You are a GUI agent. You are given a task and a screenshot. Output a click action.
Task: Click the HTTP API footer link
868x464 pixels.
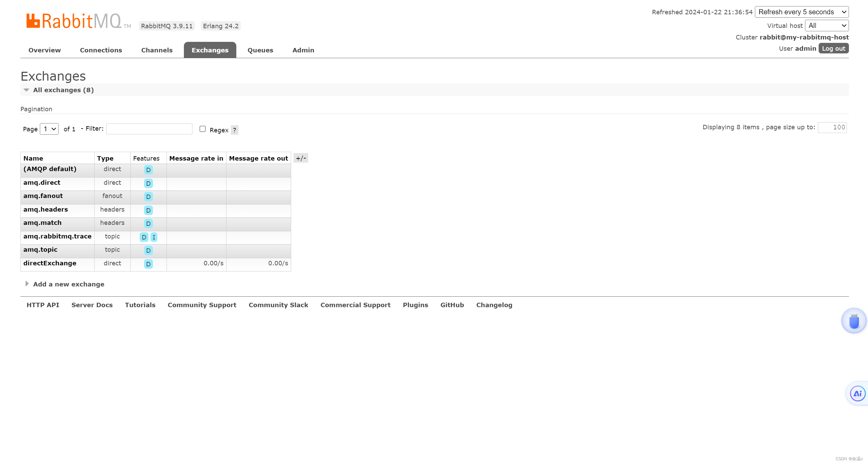(43, 304)
